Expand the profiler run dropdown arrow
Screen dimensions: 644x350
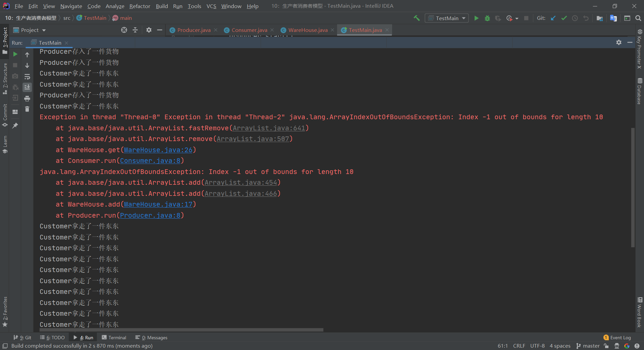[x=517, y=18]
